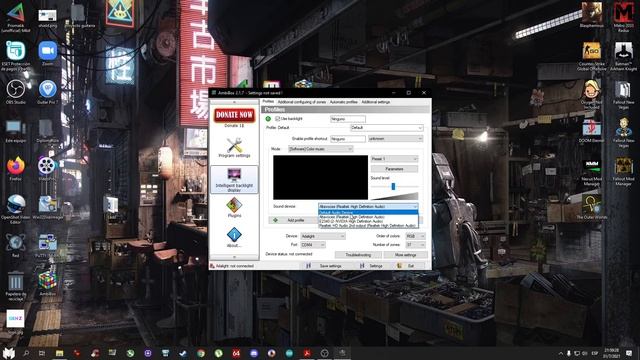The image size is (640, 360).
Task: Open the Device Adalight dropdown
Action: coord(323,236)
